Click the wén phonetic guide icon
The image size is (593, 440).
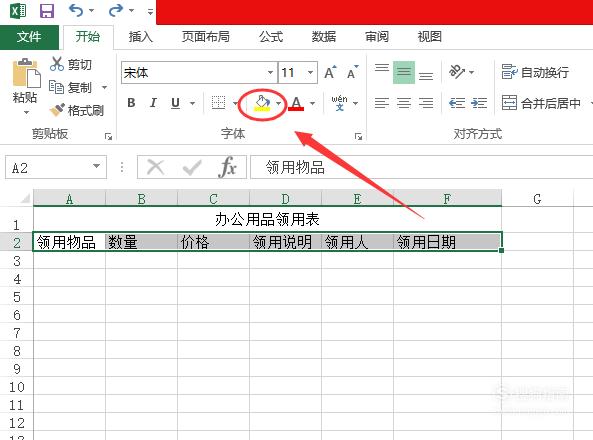(340, 103)
